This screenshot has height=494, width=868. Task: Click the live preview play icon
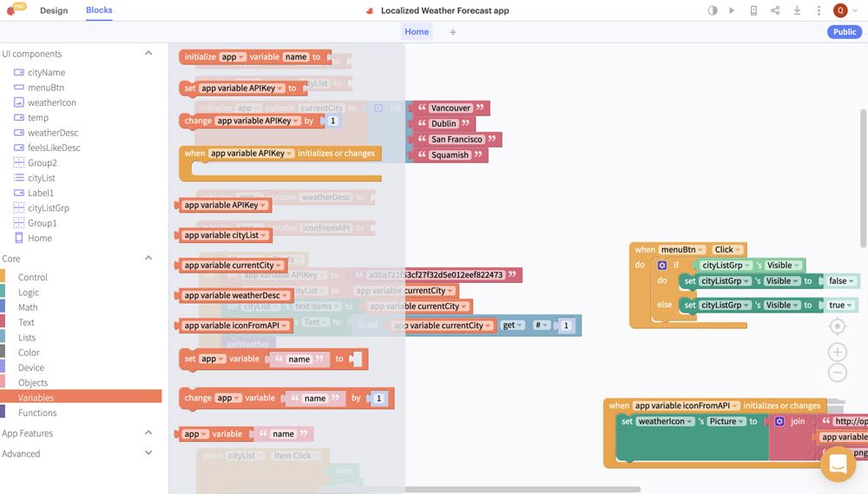tap(732, 10)
